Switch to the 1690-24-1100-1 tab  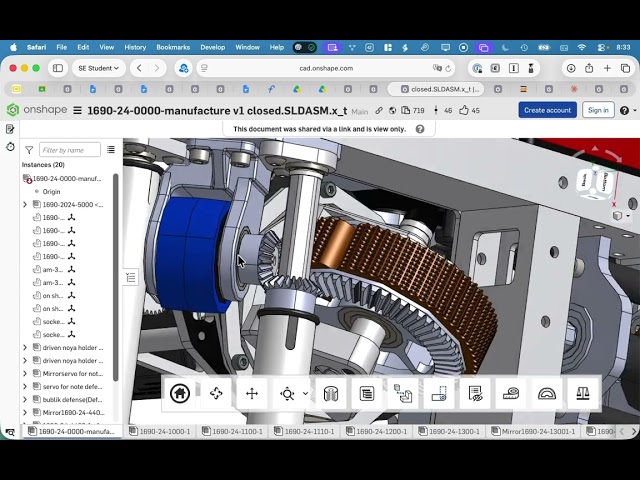233,431
